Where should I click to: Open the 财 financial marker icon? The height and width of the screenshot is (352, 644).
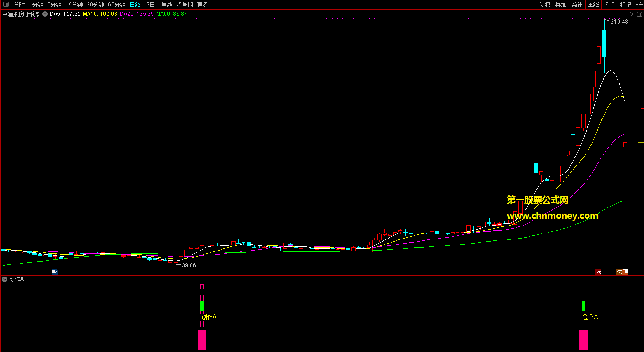(55, 272)
